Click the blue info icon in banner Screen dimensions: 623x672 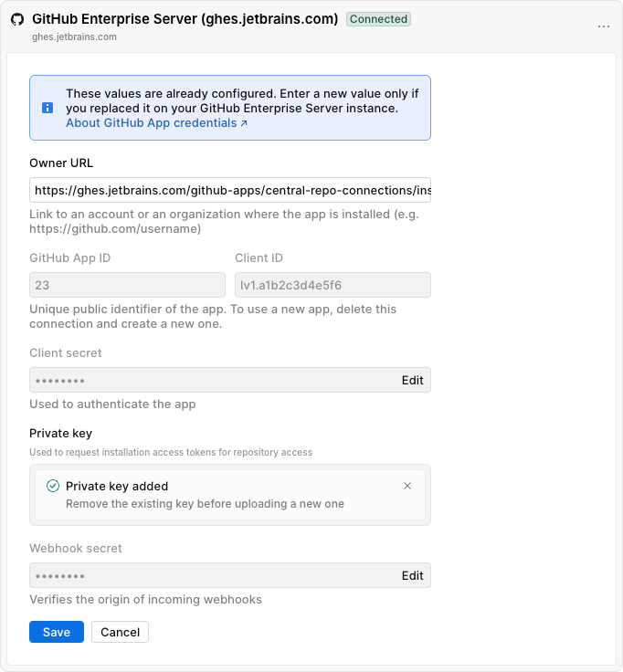[x=48, y=108]
